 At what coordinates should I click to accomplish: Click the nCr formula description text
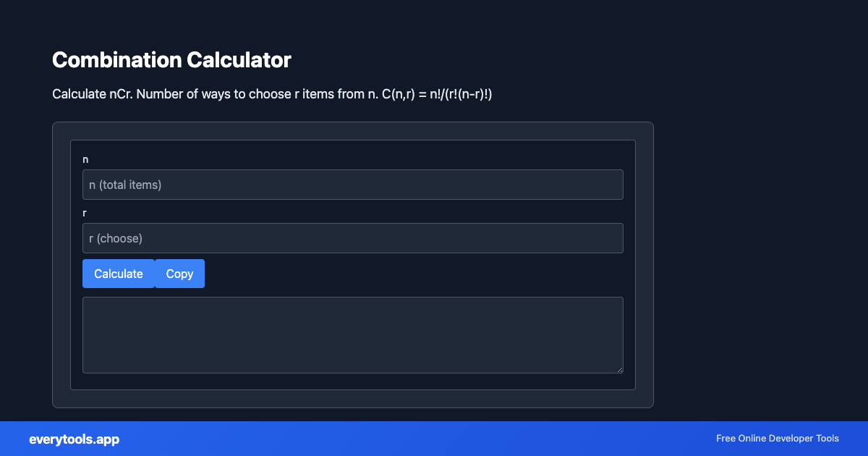click(x=271, y=93)
